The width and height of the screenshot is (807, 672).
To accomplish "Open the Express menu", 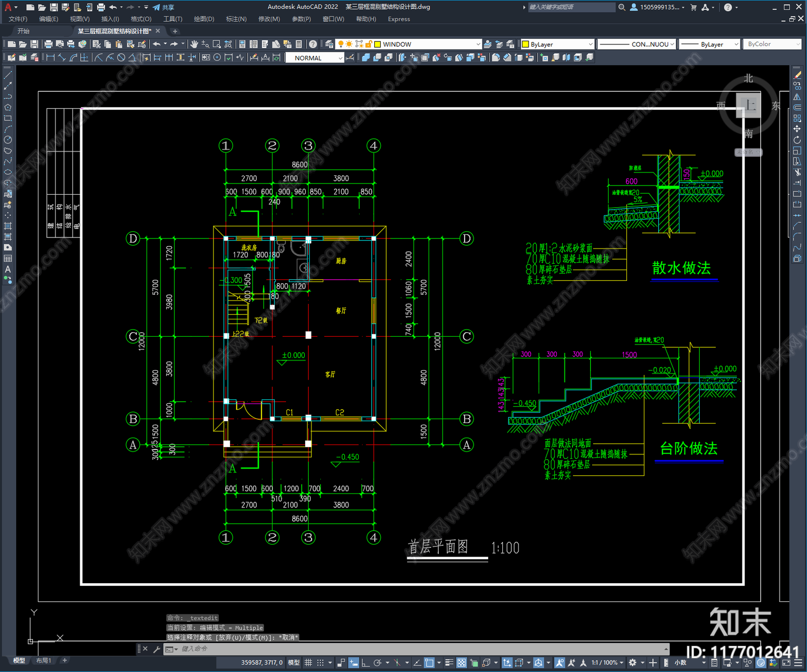I will 399,19.
